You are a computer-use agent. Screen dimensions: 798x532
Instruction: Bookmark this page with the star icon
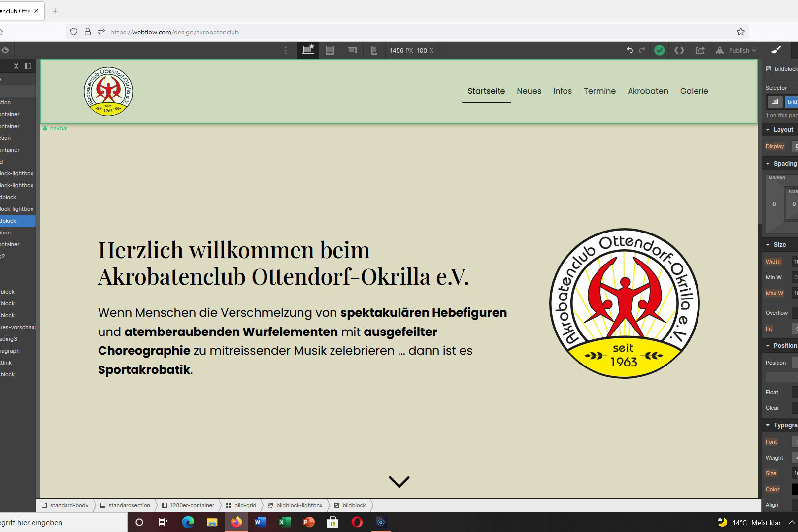pos(740,32)
